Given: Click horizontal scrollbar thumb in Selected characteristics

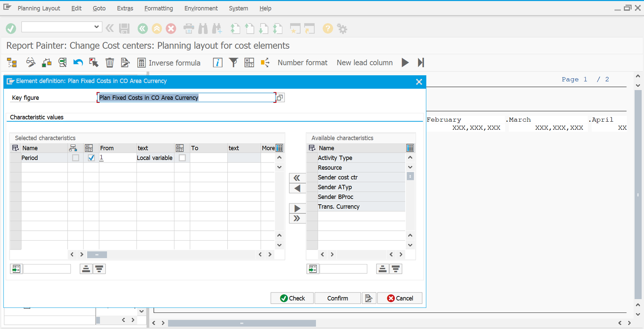Looking at the screenshot, I should 97,255.
